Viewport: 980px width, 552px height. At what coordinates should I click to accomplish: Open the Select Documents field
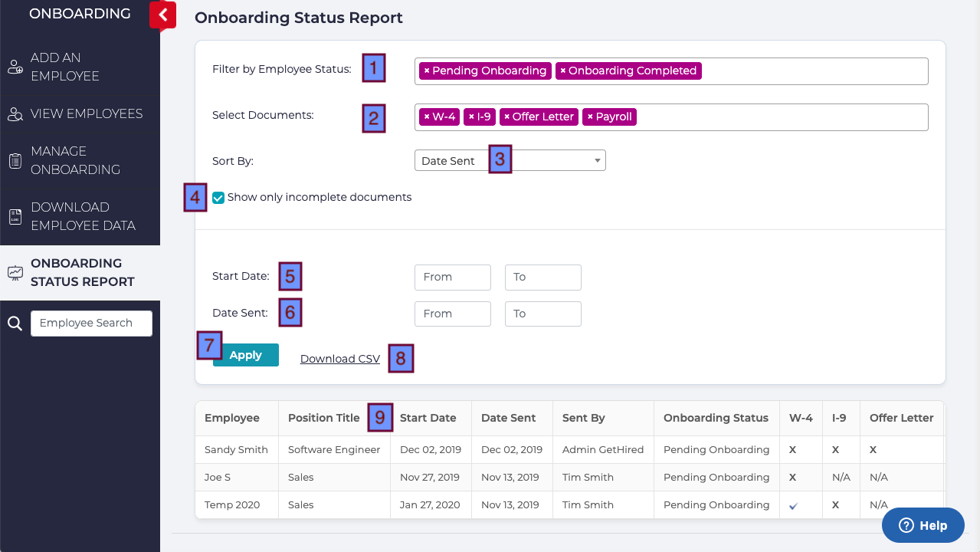[766, 117]
